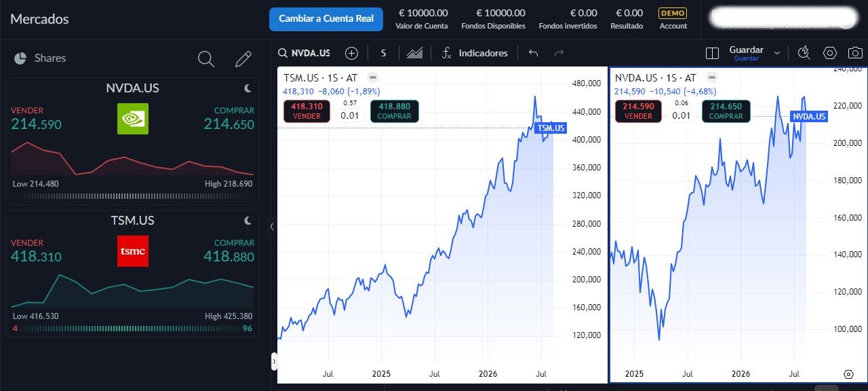Sell NVDA.US at 214.590 in watchlist

(x=36, y=119)
